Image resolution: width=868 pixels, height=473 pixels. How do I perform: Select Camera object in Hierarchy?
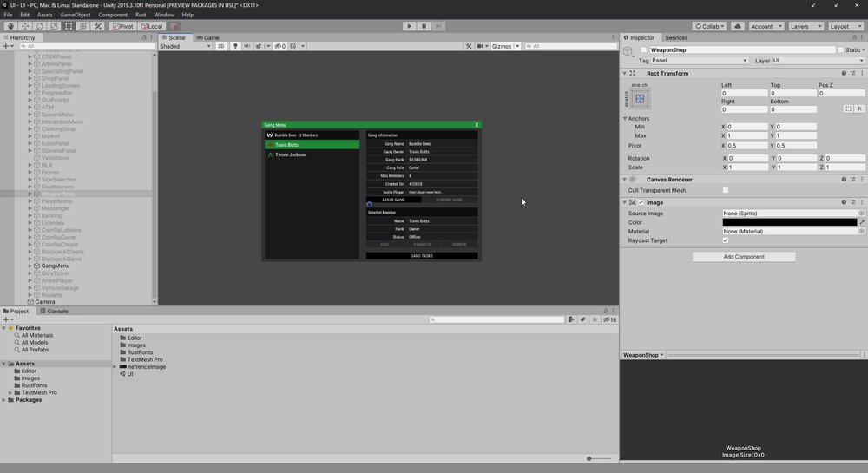pyautogui.click(x=45, y=302)
